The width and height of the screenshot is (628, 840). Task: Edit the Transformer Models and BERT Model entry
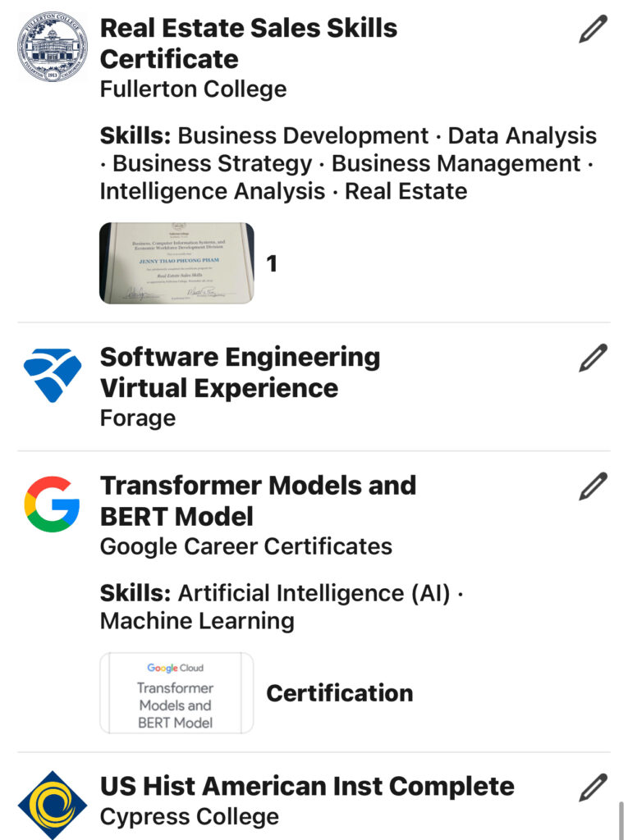point(594,486)
